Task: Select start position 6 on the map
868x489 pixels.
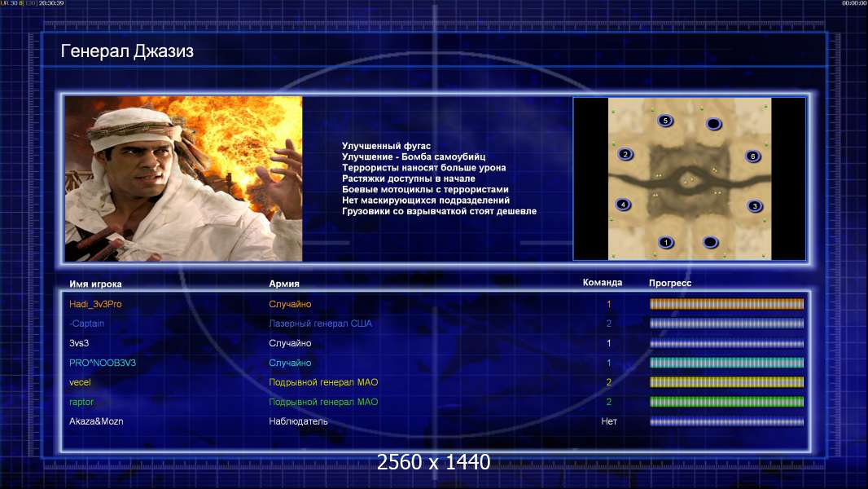Action: [x=753, y=156]
